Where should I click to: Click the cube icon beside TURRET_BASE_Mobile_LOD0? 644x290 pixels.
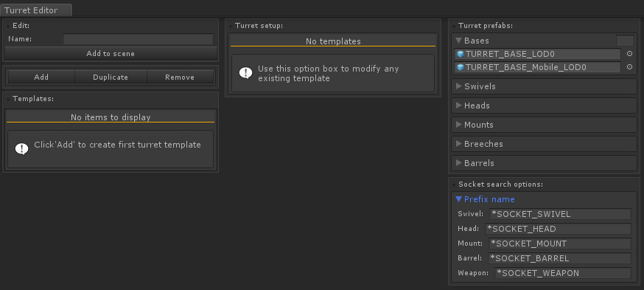tap(460, 67)
